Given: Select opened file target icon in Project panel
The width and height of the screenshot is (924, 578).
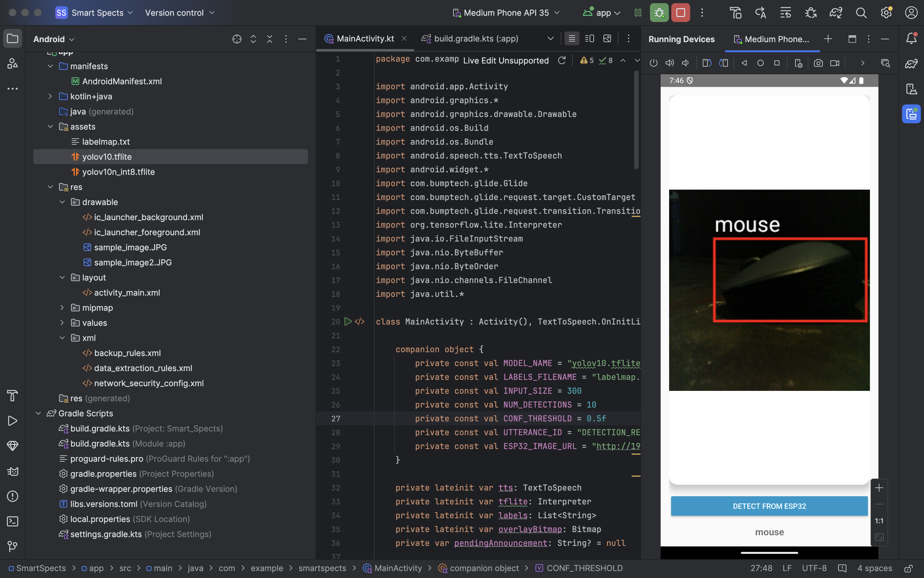Looking at the screenshot, I should click(x=236, y=39).
